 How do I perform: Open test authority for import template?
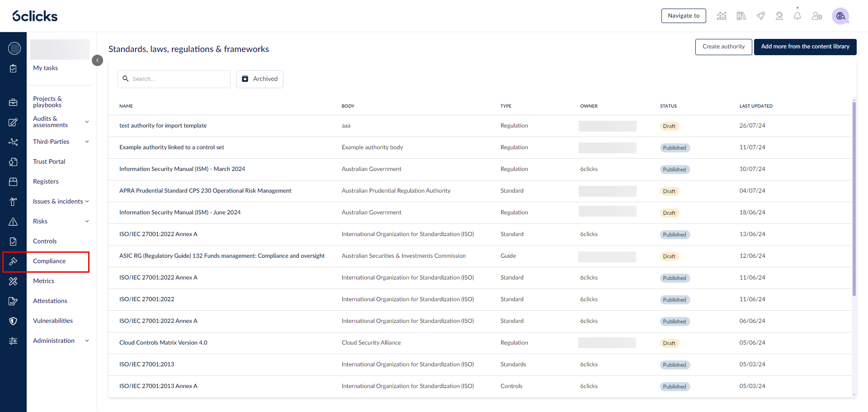pos(163,126)
